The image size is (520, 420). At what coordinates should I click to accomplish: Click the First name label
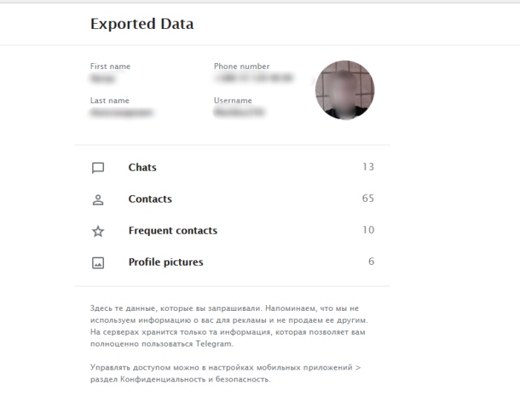coord(110,66)
